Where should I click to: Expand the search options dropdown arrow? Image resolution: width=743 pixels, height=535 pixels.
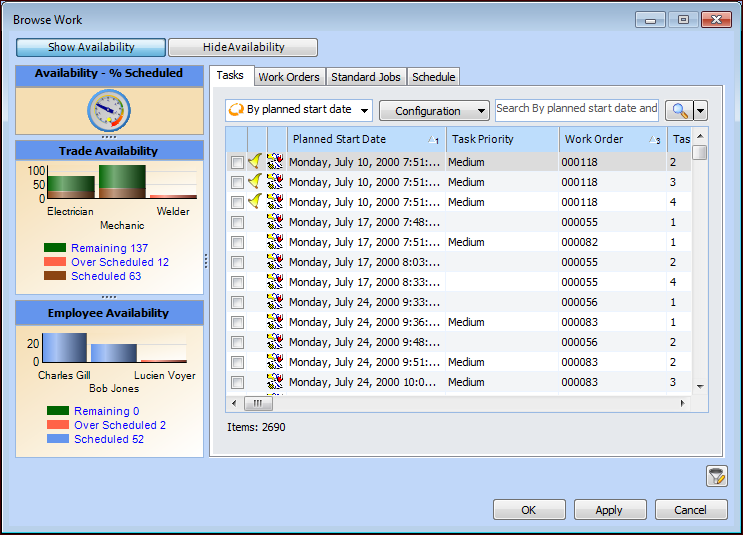[700, 111]
